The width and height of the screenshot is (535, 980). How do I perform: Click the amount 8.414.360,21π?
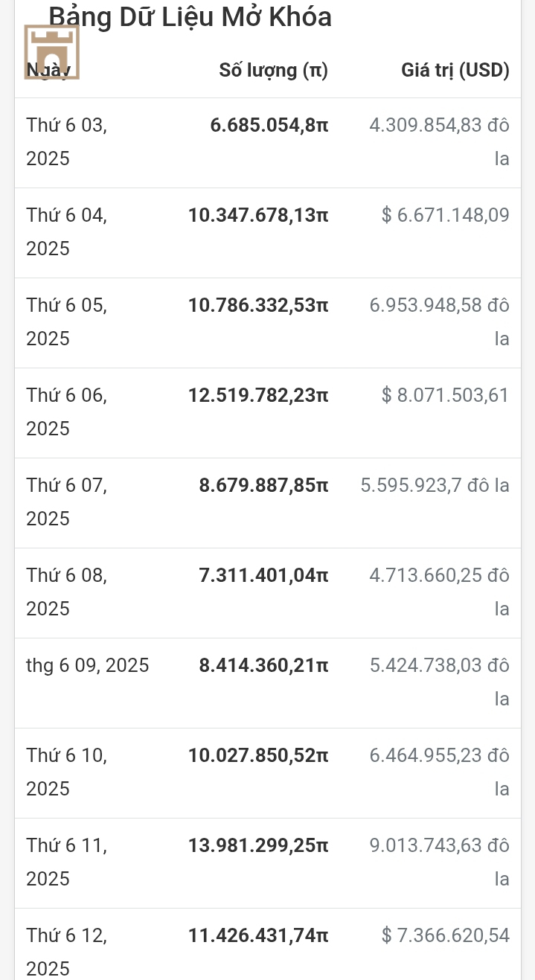[x=263, y=665]
